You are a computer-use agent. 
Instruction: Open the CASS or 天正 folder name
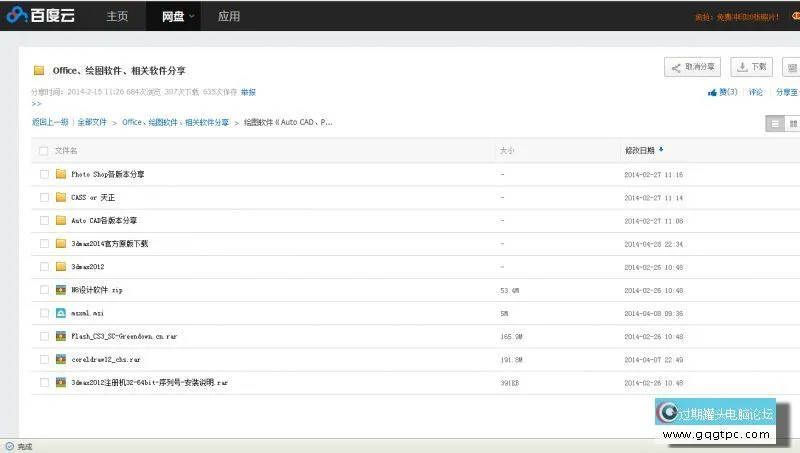click(93, 197)
